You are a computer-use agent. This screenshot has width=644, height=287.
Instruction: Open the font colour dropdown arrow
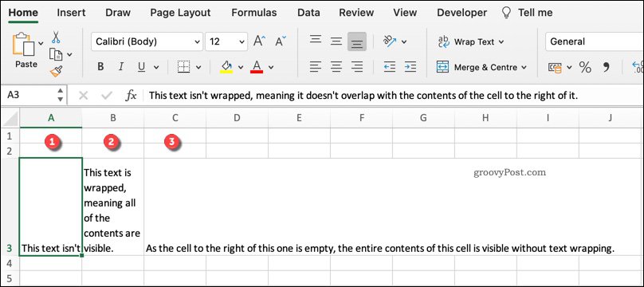coord(271,67)
